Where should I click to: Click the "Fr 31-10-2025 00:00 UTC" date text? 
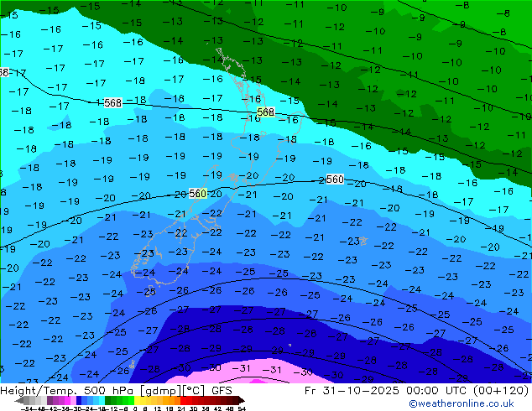386,391
